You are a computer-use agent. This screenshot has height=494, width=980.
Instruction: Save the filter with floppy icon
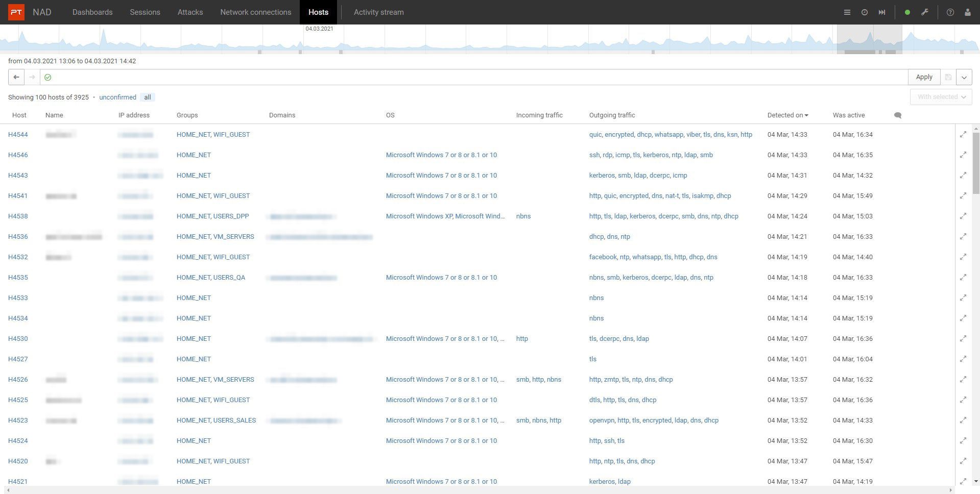point(948,77)
